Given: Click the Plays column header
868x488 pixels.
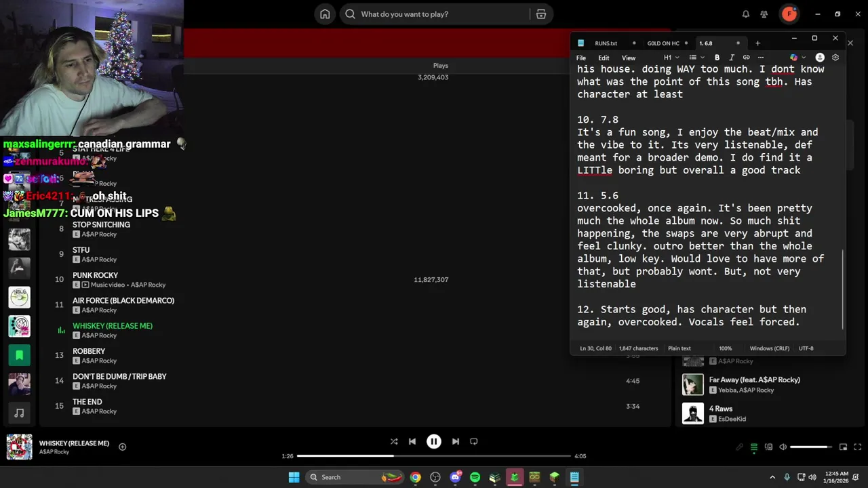Looking at the screenshot, I should point(441,66).
